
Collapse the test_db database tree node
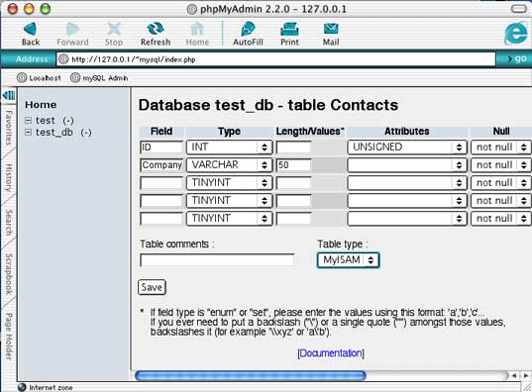coord(29,132)
